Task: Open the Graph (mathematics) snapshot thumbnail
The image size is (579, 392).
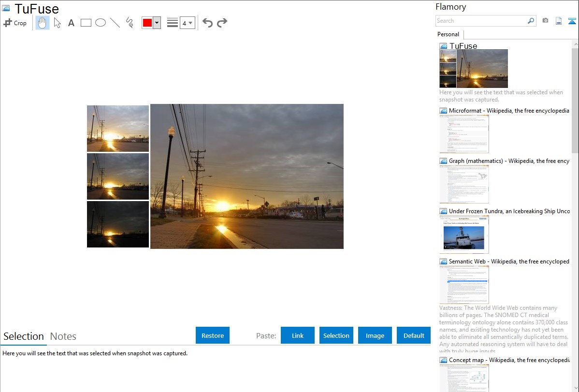Action: [464, 184]
